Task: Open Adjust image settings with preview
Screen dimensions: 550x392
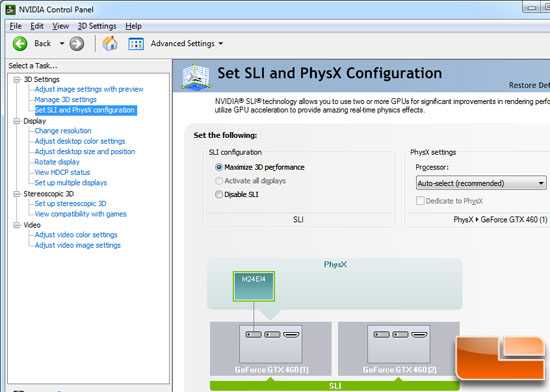Action: pos(89,89)
